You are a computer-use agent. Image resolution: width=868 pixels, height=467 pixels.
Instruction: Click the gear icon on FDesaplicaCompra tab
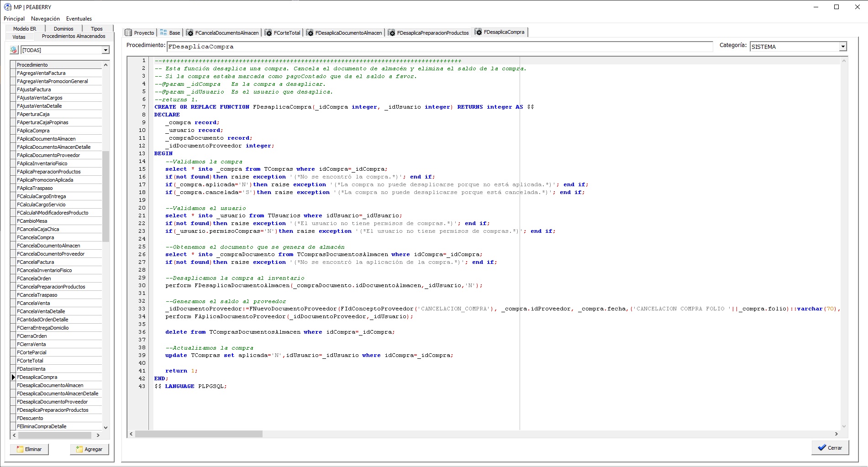pos(478,32)
